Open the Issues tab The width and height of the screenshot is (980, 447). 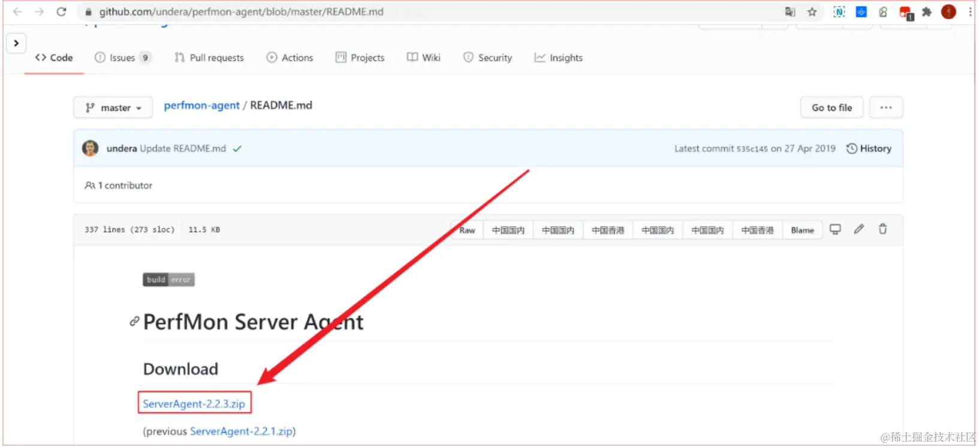[x=123, y=58]
